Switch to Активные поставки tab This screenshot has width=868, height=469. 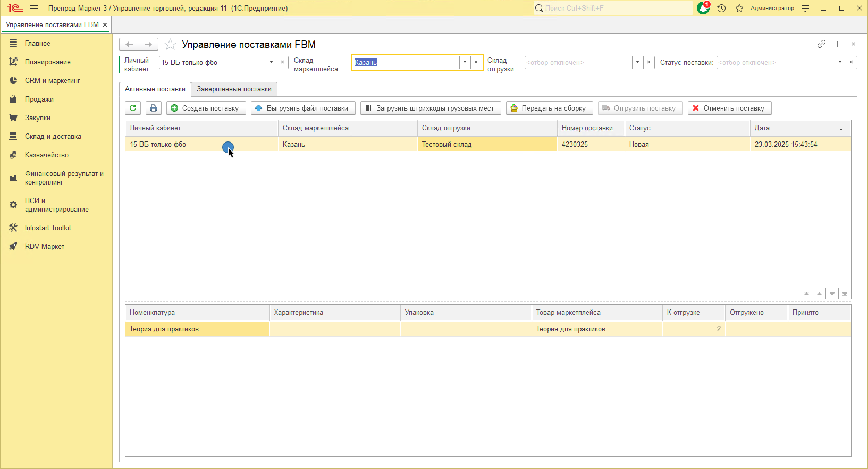click(x=155, y=89)
